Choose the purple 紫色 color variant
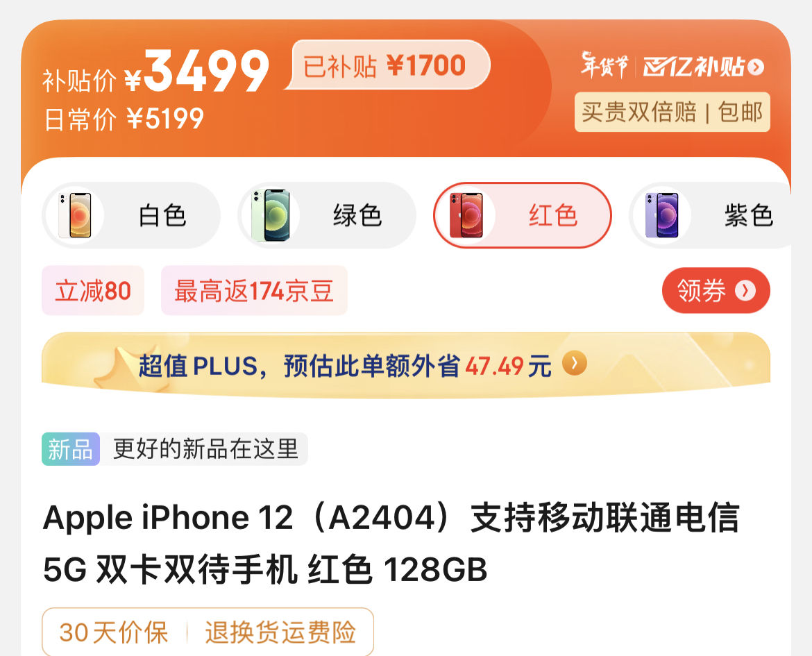This screenshot has width=812, height=656. tap(710, 215)
